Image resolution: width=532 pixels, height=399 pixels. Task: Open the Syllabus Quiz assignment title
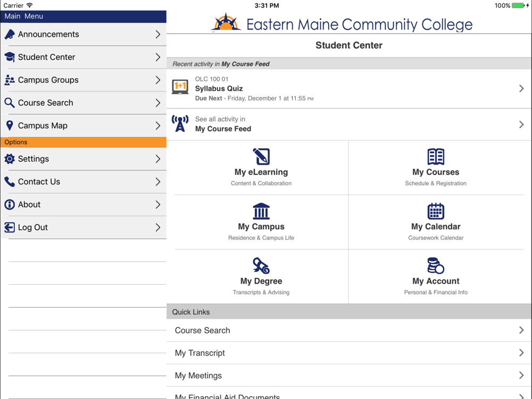[x=219, y=88]
